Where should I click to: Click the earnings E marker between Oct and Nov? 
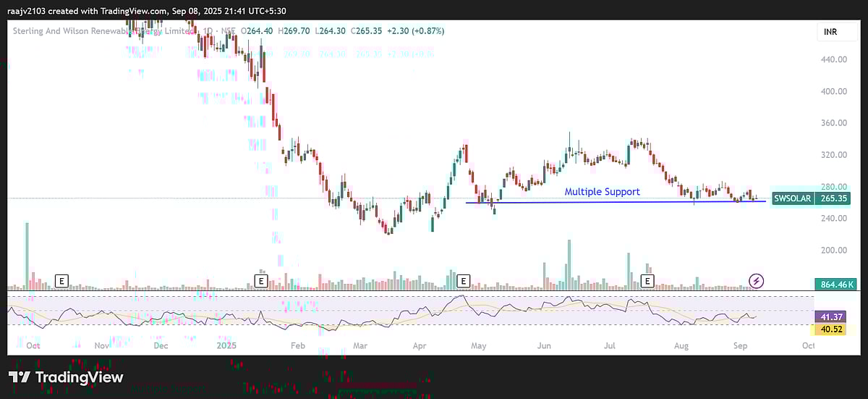61,280
